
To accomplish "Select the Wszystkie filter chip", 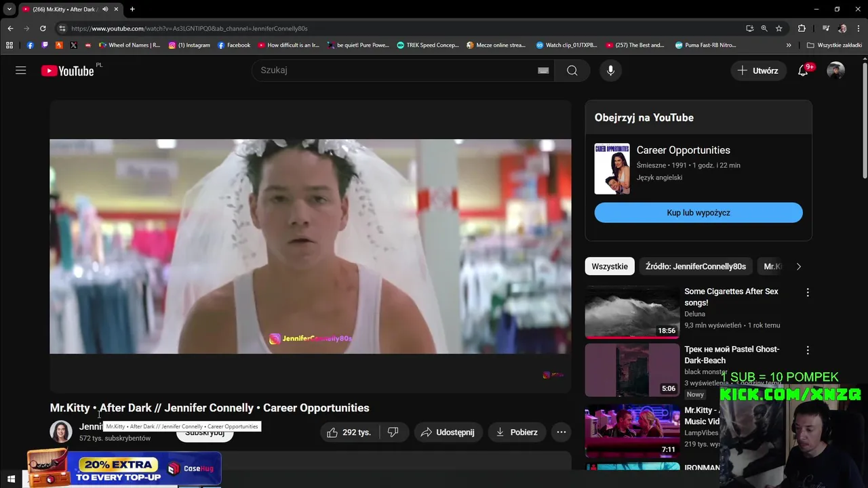I will (x=610, y=266).
